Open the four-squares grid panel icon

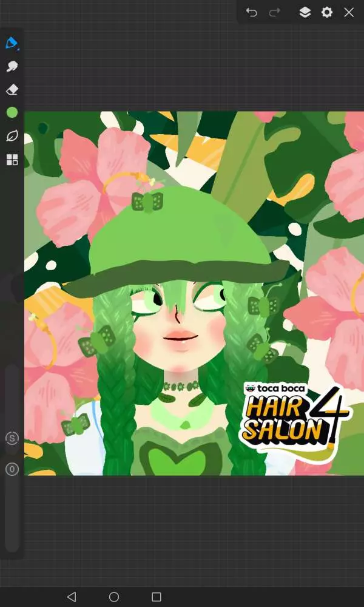click(x=12, y=160)
